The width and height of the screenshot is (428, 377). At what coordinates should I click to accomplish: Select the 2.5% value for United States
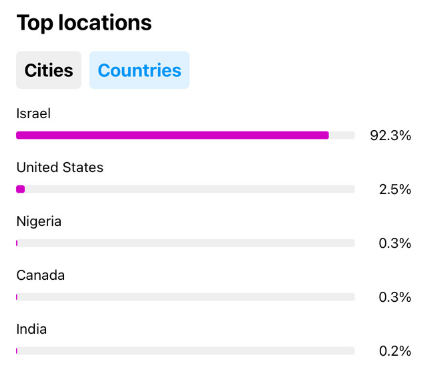[x=395, y=189]
